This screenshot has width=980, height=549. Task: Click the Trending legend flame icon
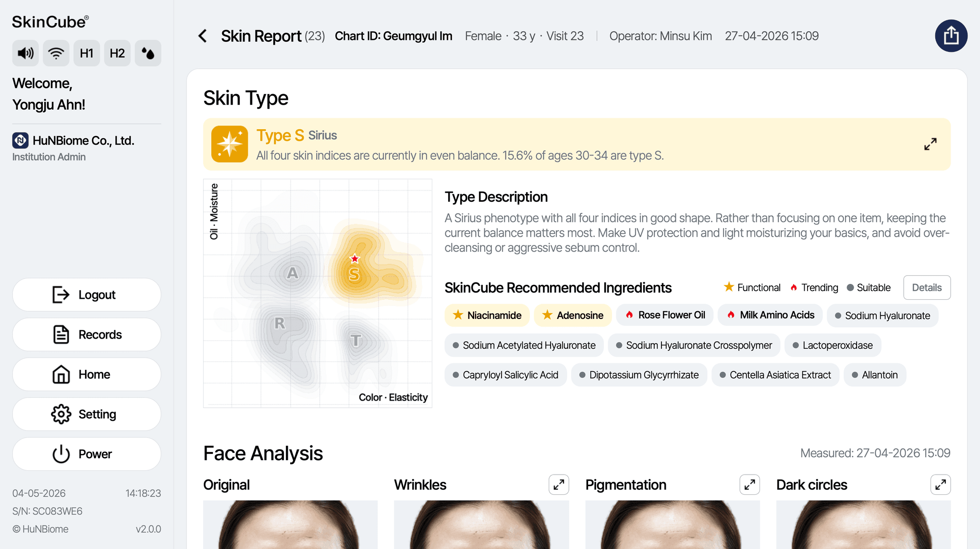(x=794, y=288)
